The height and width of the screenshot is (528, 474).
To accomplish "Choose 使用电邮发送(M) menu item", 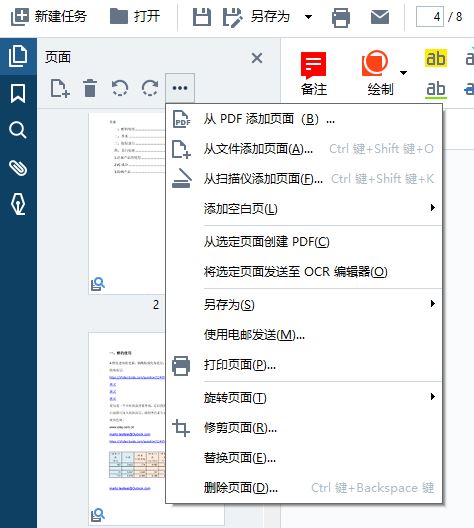I will [304, 335].
